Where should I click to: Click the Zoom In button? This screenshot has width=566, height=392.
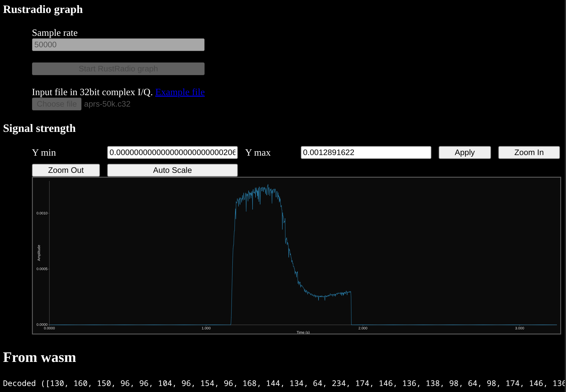click(x=529, y=152)
